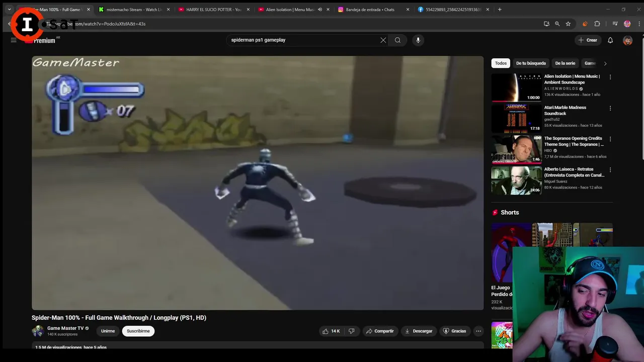Open options for Alien Isolation Menu Music video
The image size is (644, 362).
click(x=610, y=77)
